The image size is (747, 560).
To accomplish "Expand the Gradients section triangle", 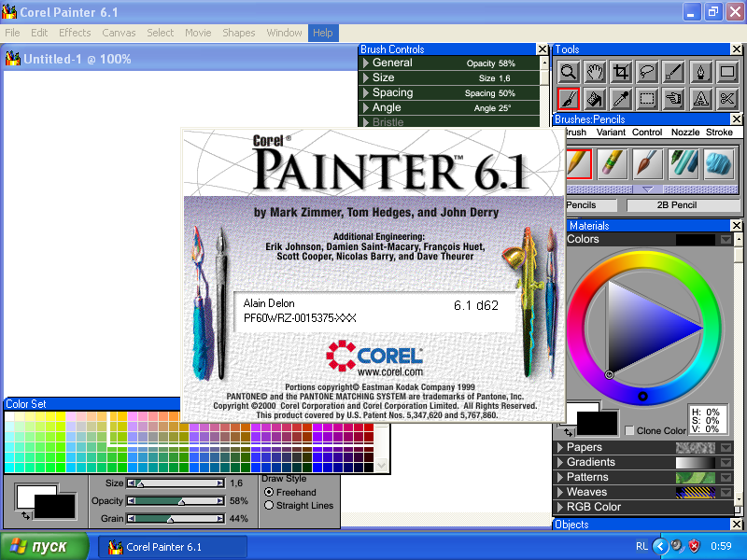I will (x=560, y=462).
